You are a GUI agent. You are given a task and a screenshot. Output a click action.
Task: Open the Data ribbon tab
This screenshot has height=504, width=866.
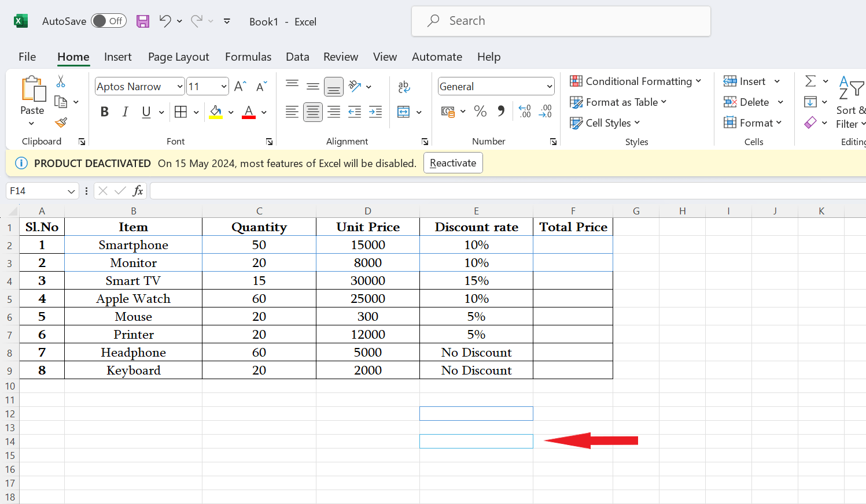point(297,57)
